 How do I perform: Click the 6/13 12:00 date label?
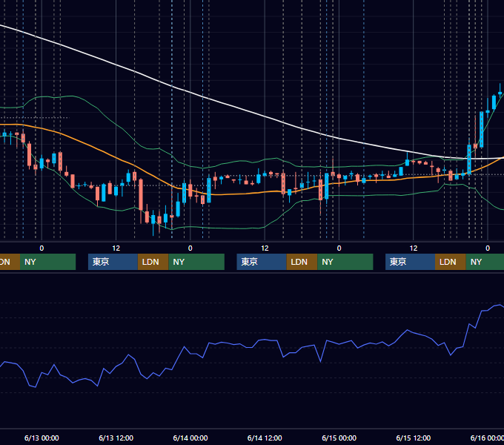116,438
